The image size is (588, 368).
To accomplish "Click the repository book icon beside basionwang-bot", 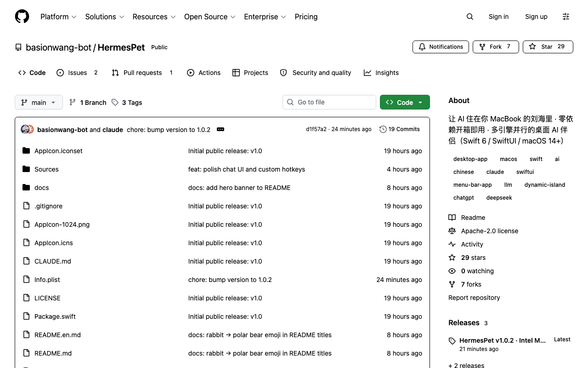I will 18,47.
